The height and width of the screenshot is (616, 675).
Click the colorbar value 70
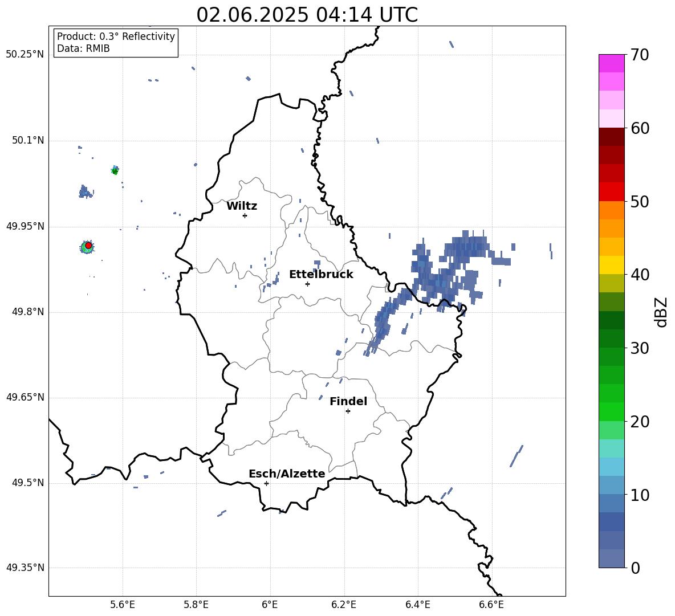tap(640, 55)
